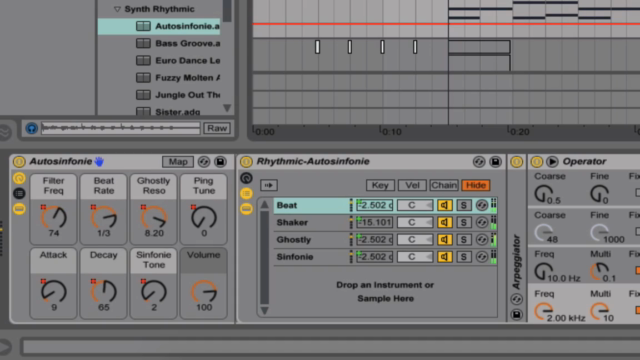Toggle chain list in Rhythmic-Autosinfonie

click(246, 193)
